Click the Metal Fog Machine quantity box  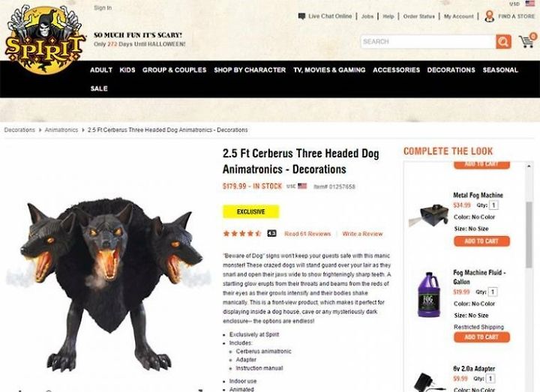(x=493, y=205)
